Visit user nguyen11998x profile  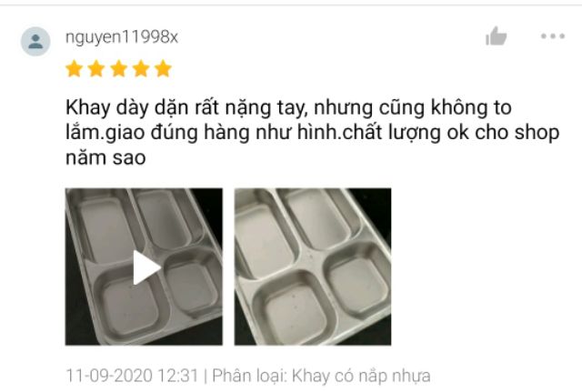122,37
